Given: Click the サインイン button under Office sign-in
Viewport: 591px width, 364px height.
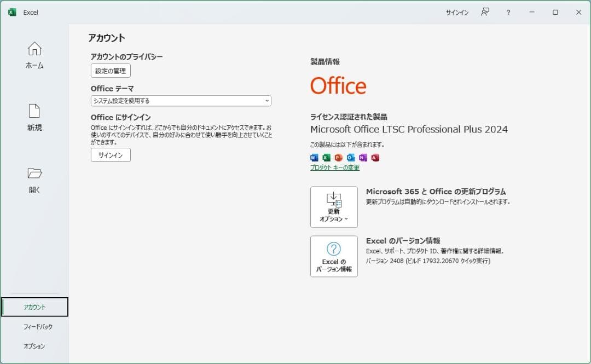Looking at the screenshot, I should 111,155.
